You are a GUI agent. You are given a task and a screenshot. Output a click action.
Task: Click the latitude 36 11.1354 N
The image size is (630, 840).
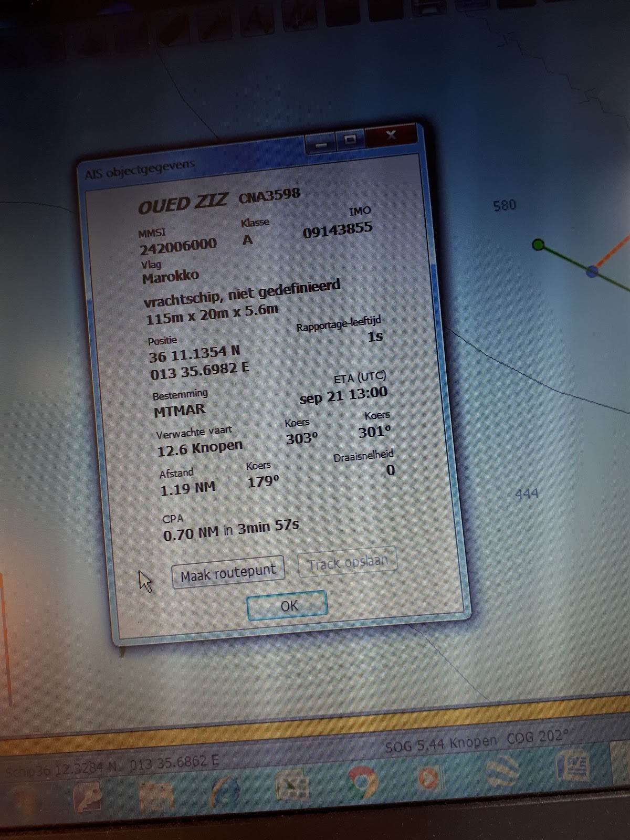click(x=194, y=354)
